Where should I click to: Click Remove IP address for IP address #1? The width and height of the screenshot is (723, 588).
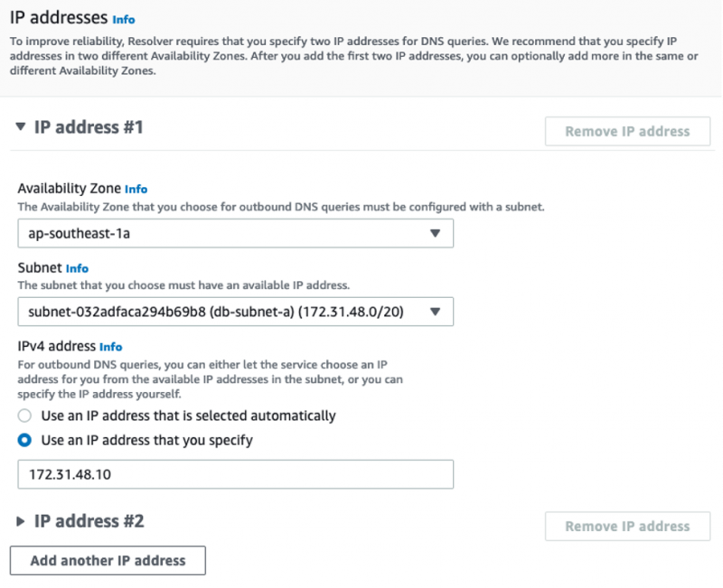click(627, 131)
